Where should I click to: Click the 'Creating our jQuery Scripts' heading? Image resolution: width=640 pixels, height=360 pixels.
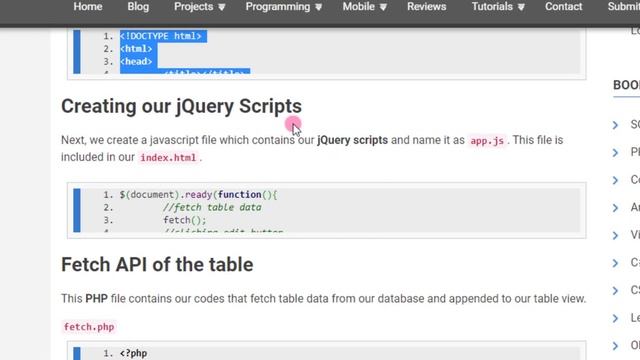click(x=181, y=106)
